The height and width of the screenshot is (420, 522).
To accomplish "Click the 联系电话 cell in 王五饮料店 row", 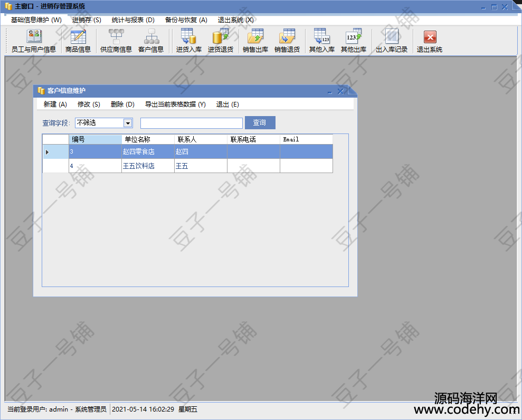I will 254,166.
